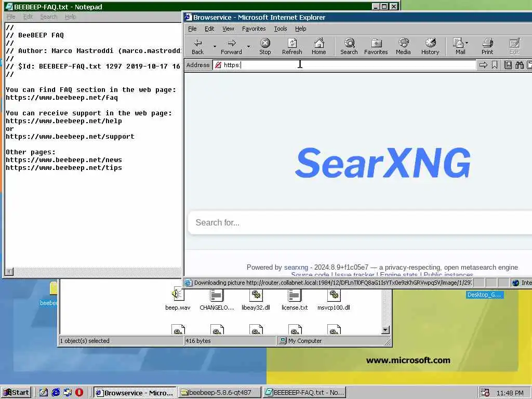Click the Mail toolbar icon
The image size is (532, 399).
click(459, 46)
